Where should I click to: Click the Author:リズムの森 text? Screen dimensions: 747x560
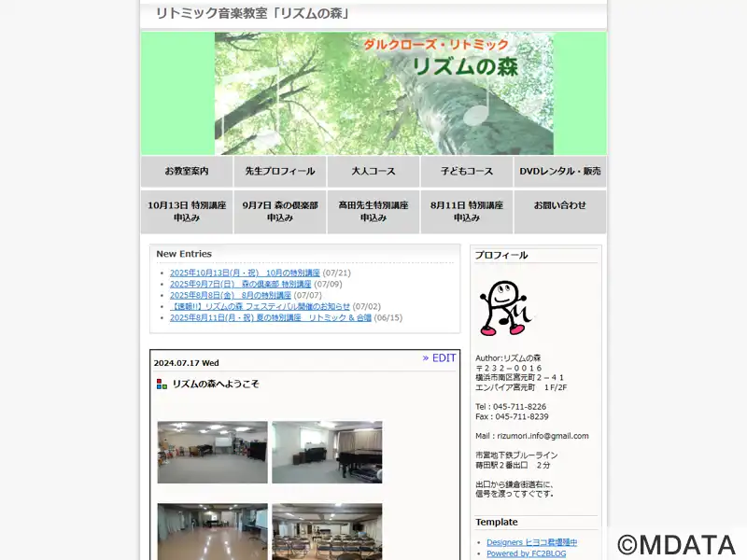(508, 358)
